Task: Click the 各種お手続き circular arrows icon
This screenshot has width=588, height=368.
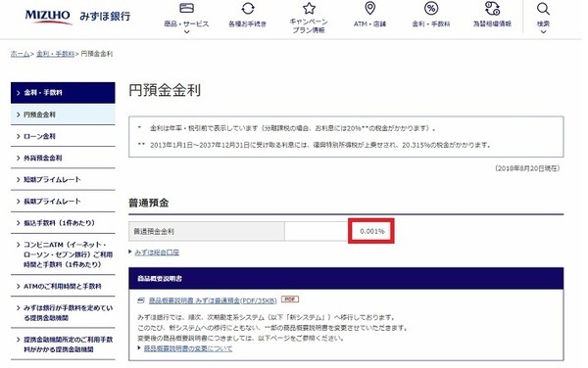Action: (x=248, y=8)
